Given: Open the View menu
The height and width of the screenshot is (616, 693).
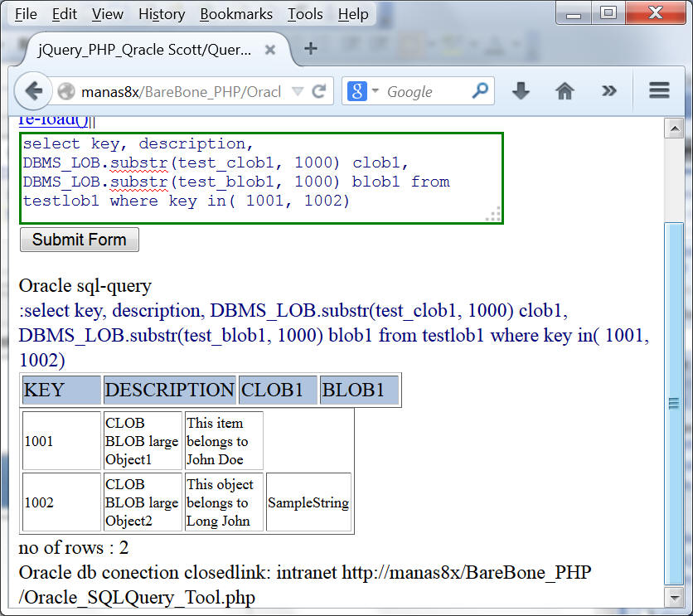Looking at the screenshot, I should (108, 14).
